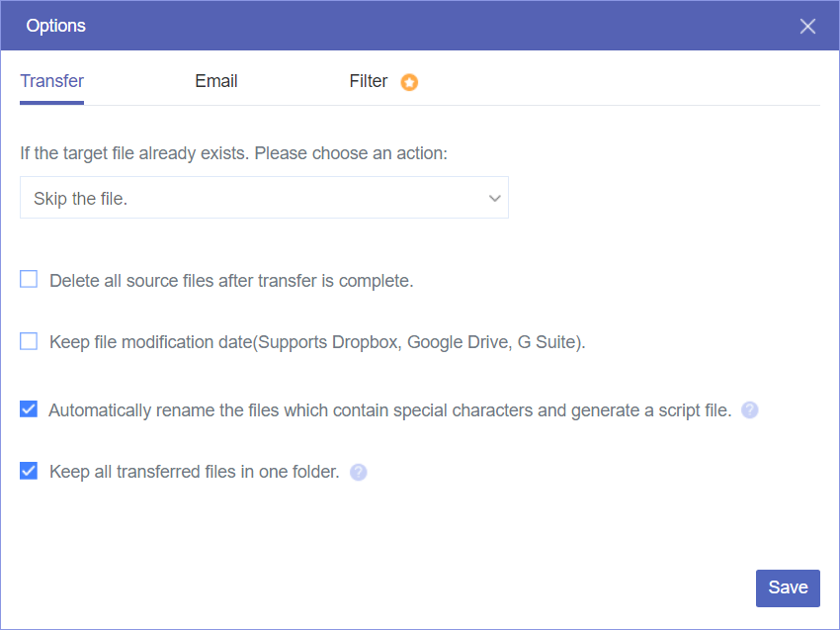840x630 pixels.
Task: Click the 'target file already exists' prompt text
Action: [234, 154]
